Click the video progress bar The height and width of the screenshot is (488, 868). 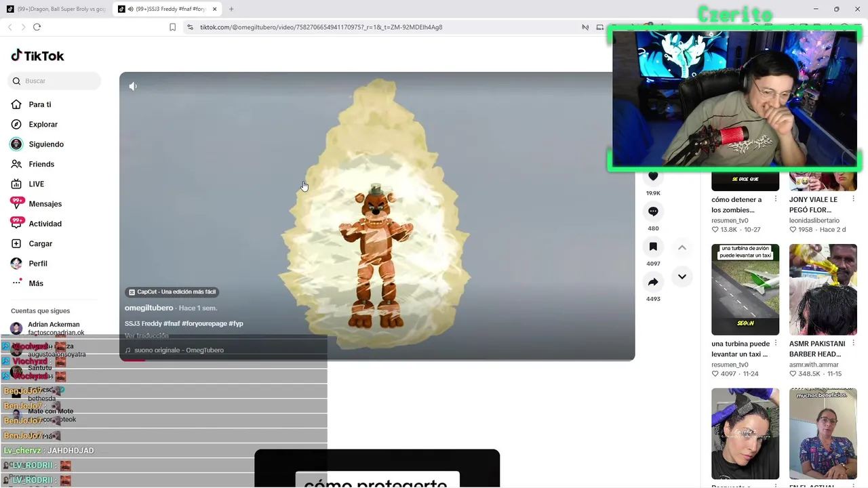(x=377, y=359)
